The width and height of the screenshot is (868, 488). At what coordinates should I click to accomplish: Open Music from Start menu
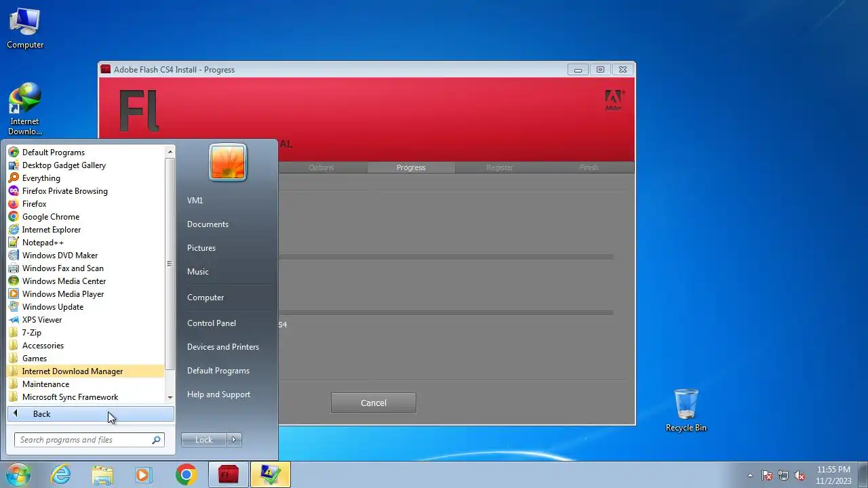[198, 272]
